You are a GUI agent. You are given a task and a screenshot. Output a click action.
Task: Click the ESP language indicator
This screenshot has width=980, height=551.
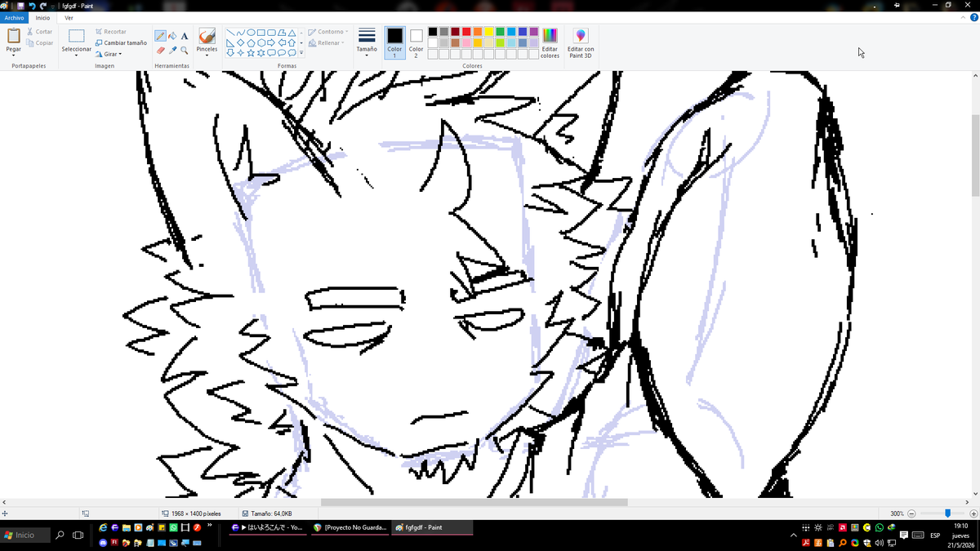935,535
